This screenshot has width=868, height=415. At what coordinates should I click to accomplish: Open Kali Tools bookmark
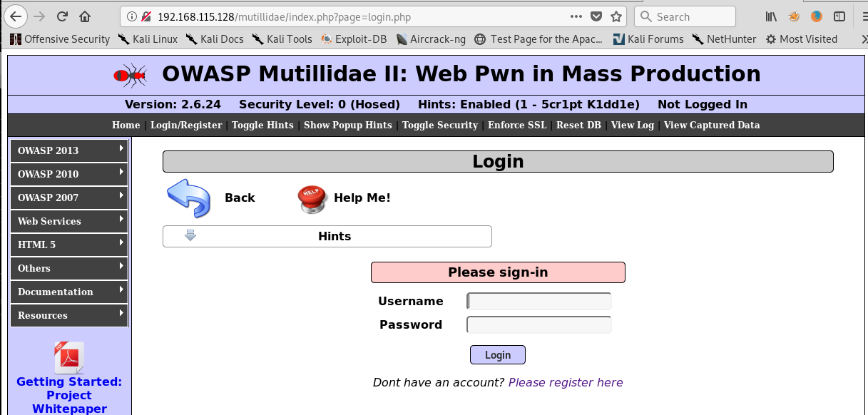(282, 39)
